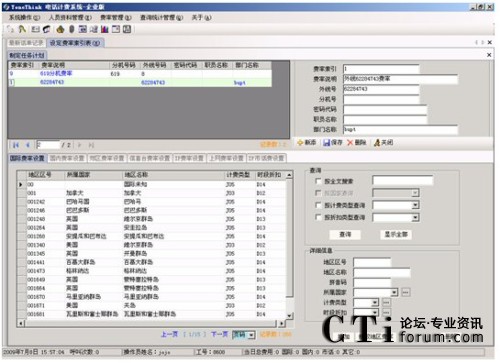Switch to the 国内费率设置 tab
500x363 pixels.
click(x=67, y=158)
